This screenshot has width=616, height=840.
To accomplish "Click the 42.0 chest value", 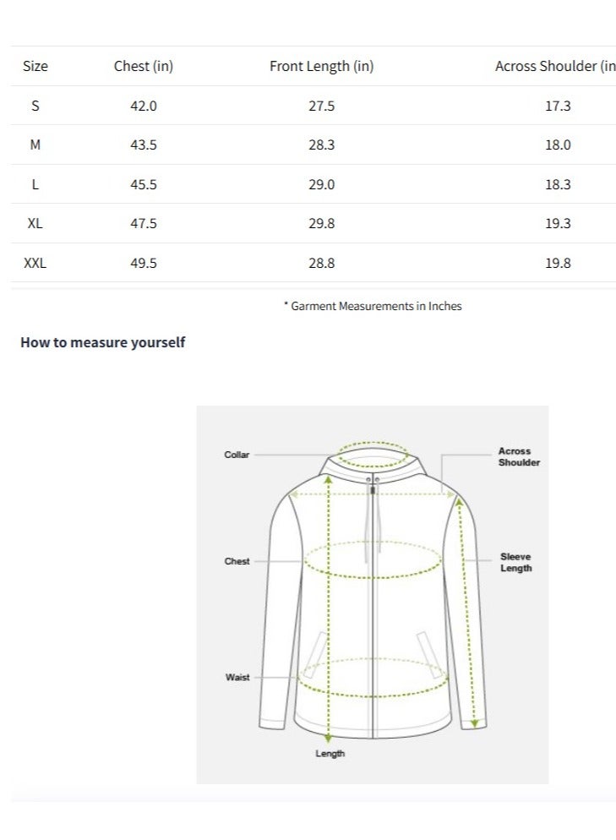I will tap(144, 106).
